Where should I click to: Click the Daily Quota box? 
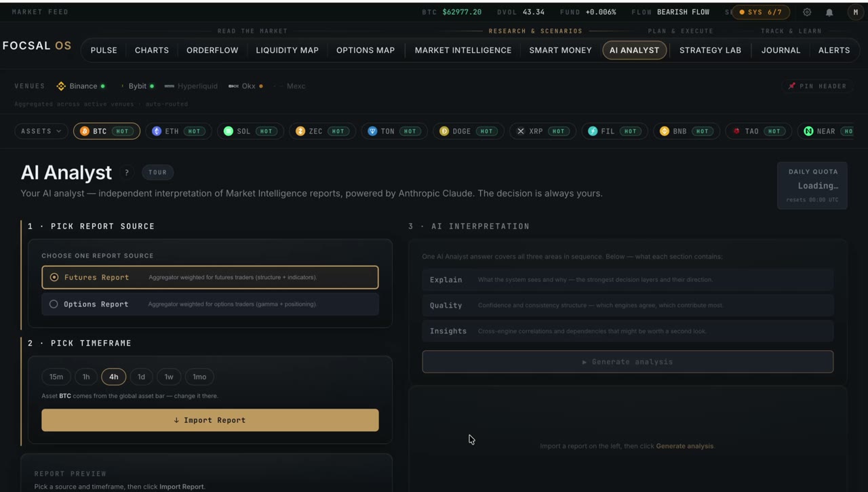(x=812, y=186)
